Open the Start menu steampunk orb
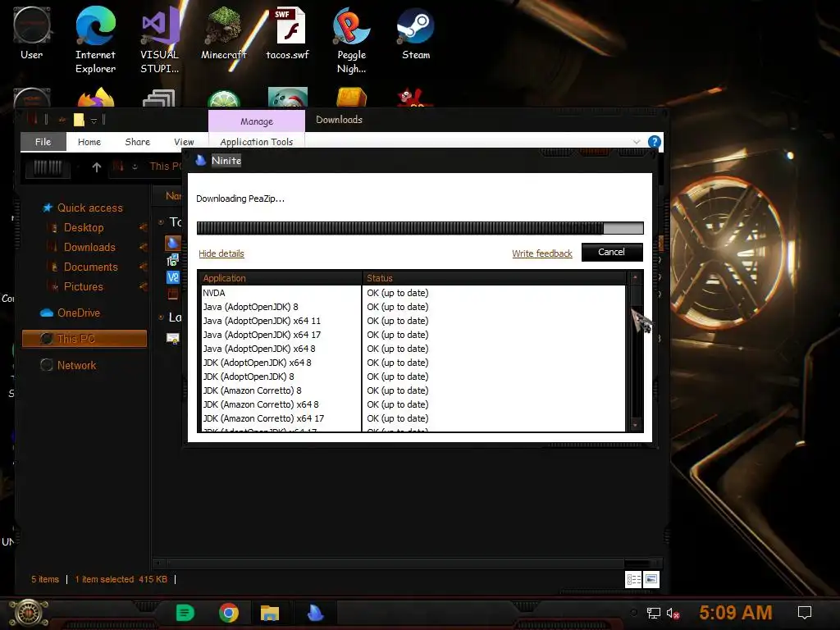Viewport: 840px width, 630px height. pos(29,613)
